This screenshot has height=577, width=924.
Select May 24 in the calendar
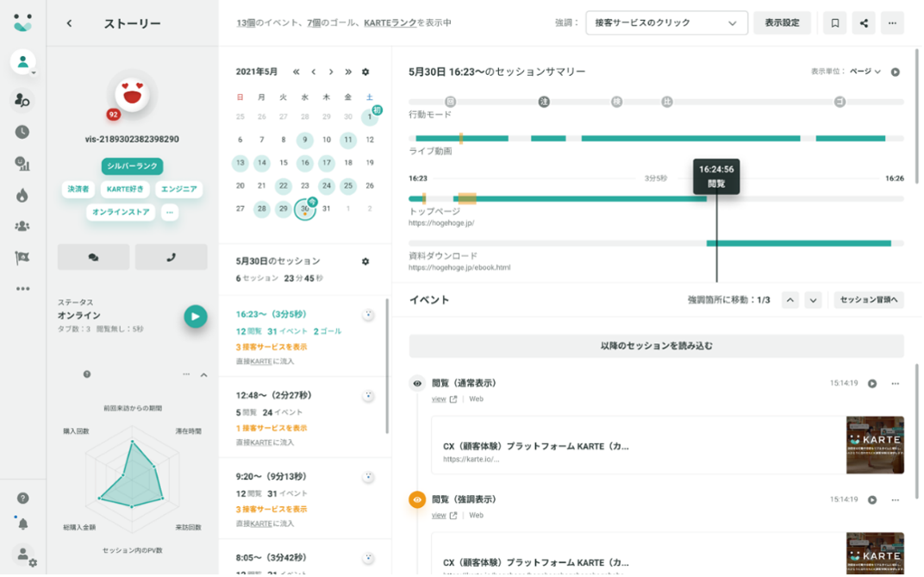(327, 185)
